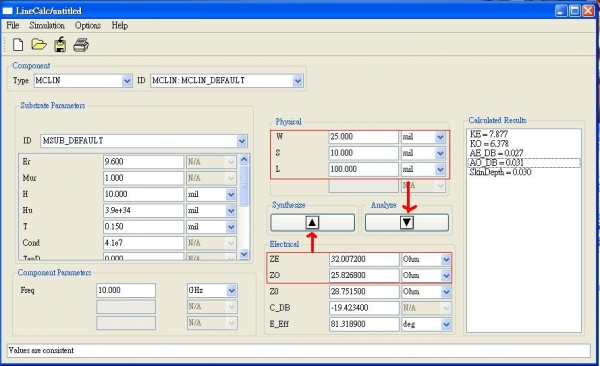
Task: Click the C_DB value field -19.423400
Action: click(364, 308)
